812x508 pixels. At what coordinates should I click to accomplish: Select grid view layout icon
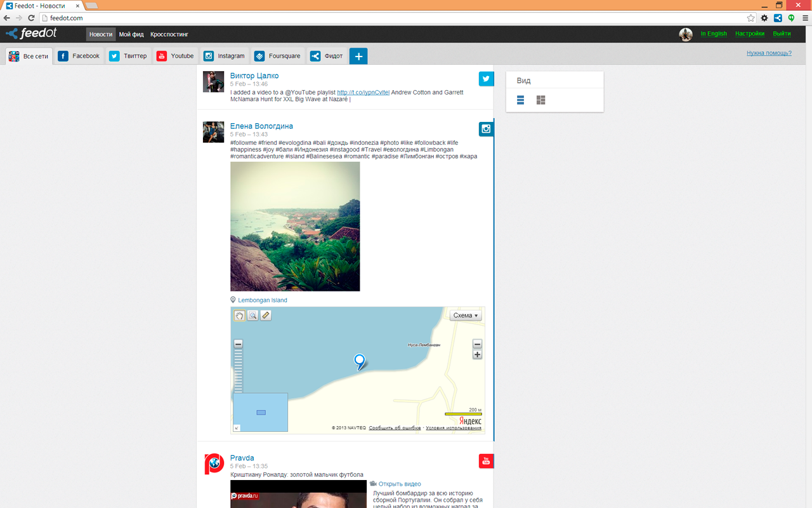[540, 100]
